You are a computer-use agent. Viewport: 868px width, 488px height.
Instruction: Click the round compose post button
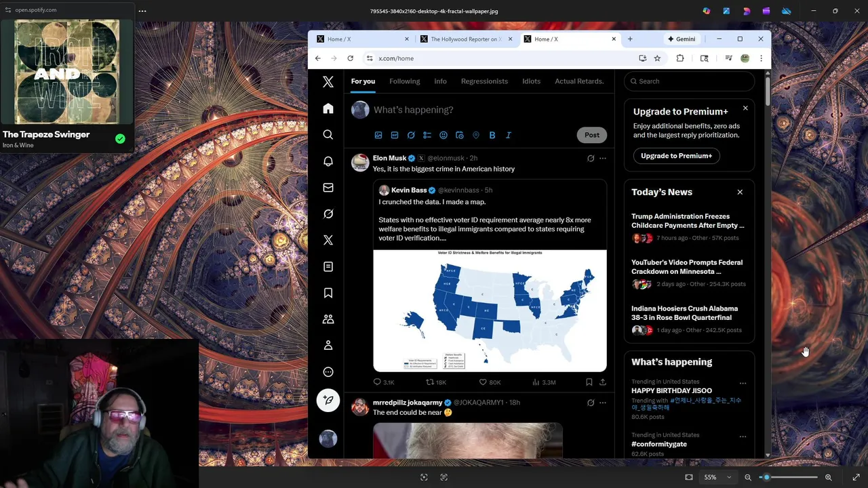[328, 400]
